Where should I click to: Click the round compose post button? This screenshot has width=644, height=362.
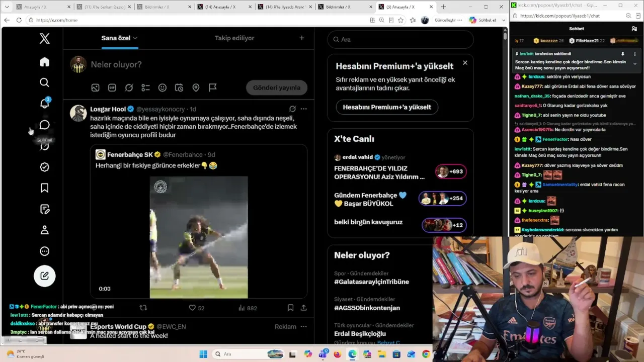click(45, 276)
